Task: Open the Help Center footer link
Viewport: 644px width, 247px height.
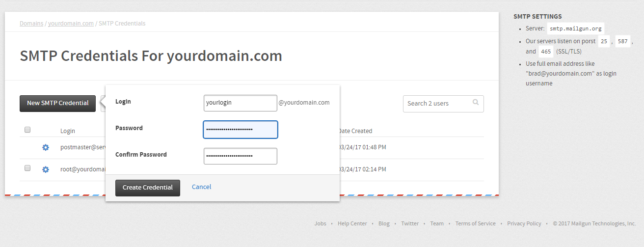Action: tap(352, 223)
